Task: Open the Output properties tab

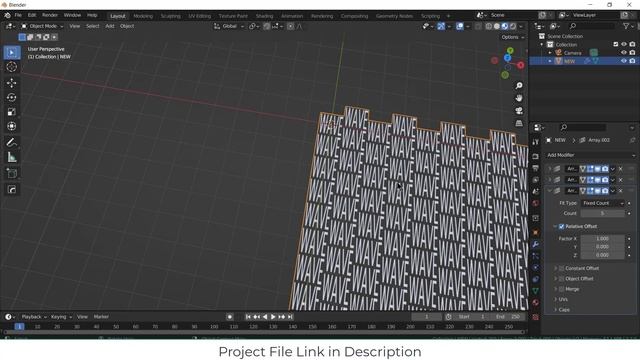Action: pyautogui.click(x=536, y=168)
